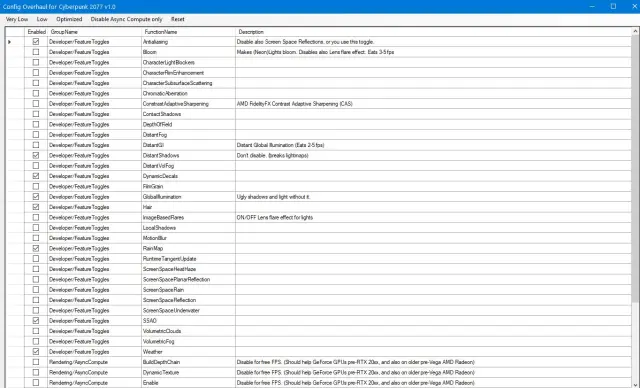640x388 pixels.
Task: Enable the ChromaticAberration checkbox
Action: point(36,93)
